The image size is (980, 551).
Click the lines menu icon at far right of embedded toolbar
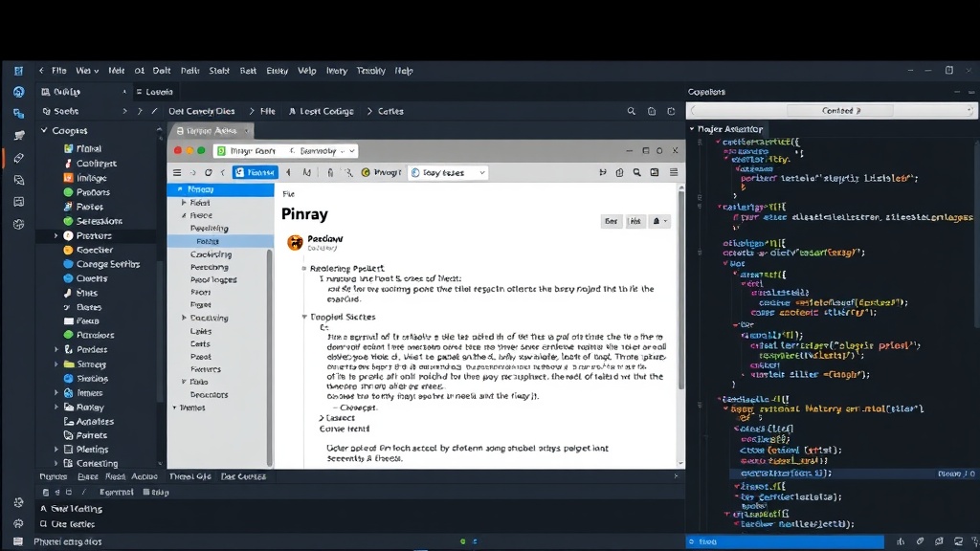pyautogui.click(x=674, y=172)
